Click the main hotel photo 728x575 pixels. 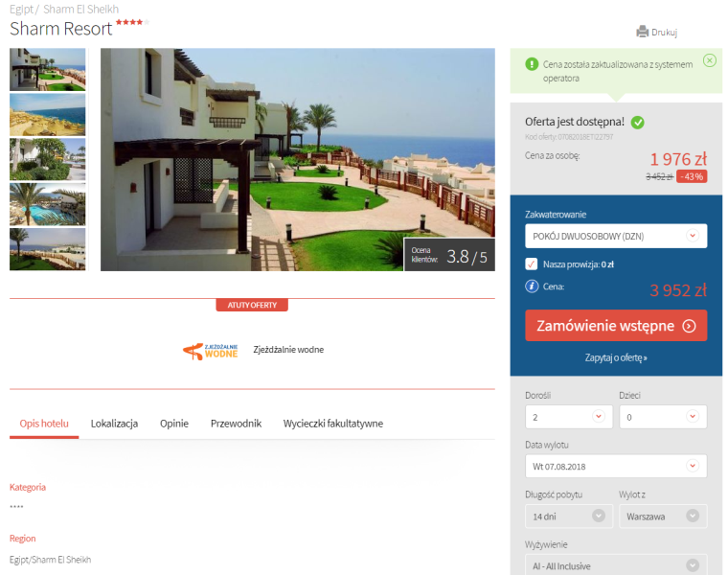[x=298, y=159]
